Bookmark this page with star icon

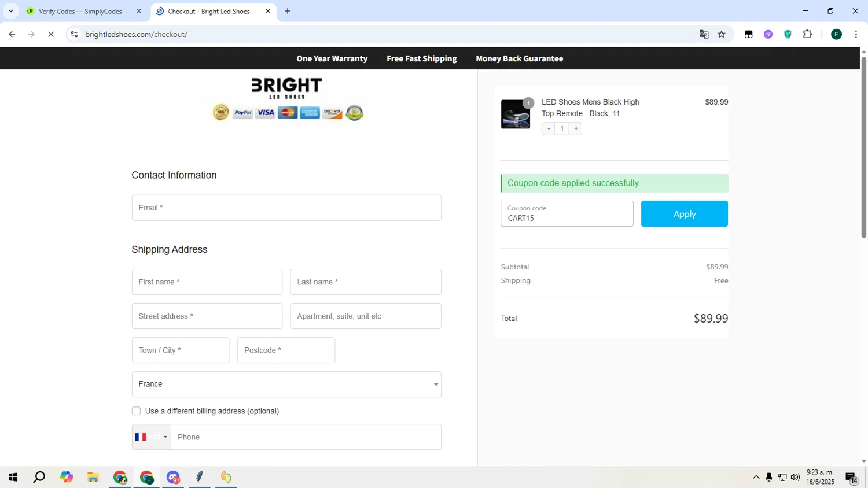[x=722, y=34]
